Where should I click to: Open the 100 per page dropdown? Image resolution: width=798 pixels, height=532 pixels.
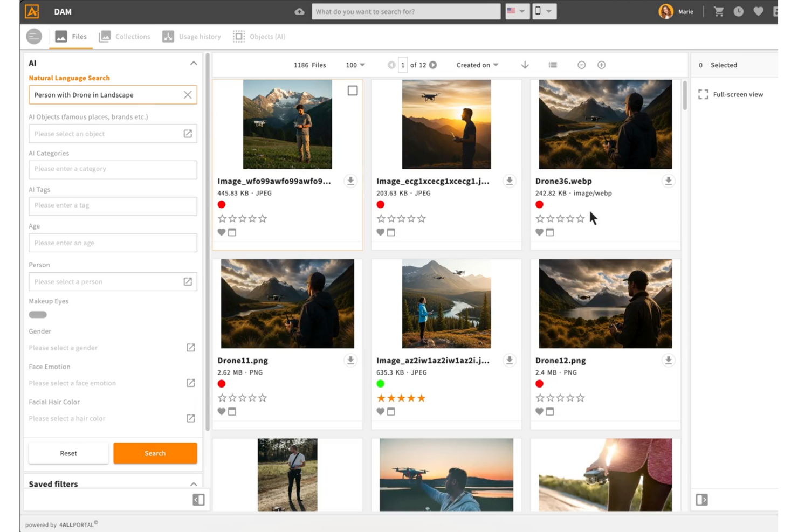tap(355, 65)
